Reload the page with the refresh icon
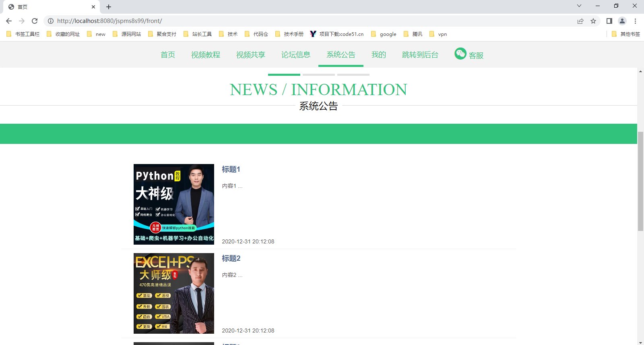This screenshot has height=345, width=644. tap(35, 21)
